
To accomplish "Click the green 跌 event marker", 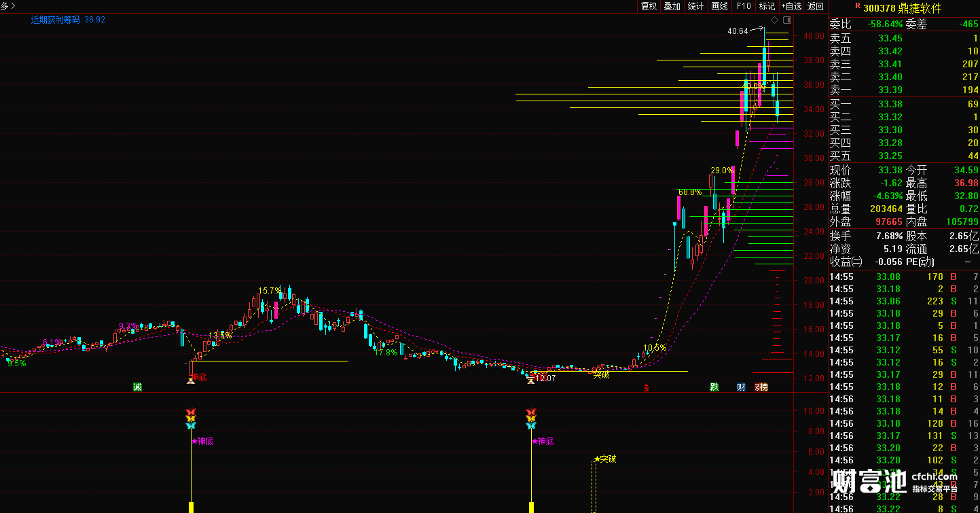I will pos(714,387).
